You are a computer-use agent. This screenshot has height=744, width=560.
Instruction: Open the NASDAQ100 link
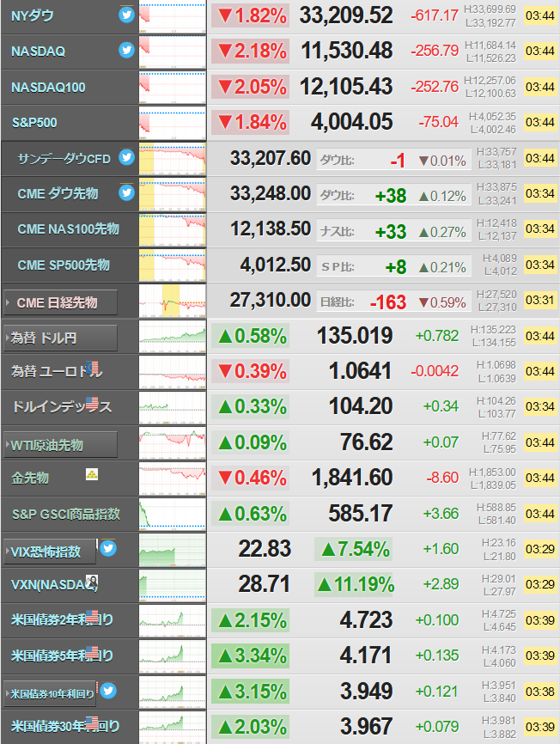(48, 88)
